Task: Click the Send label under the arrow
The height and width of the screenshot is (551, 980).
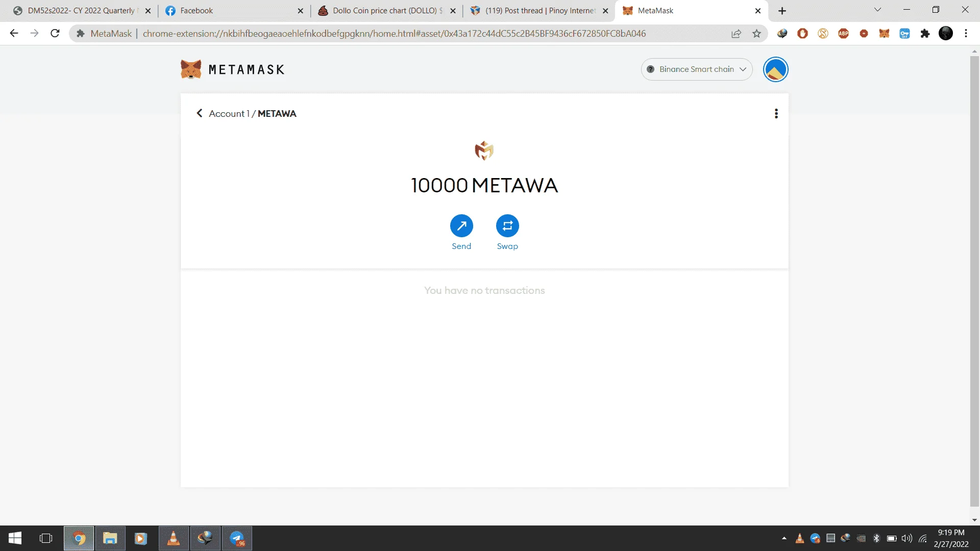Action: pos(461,246)
